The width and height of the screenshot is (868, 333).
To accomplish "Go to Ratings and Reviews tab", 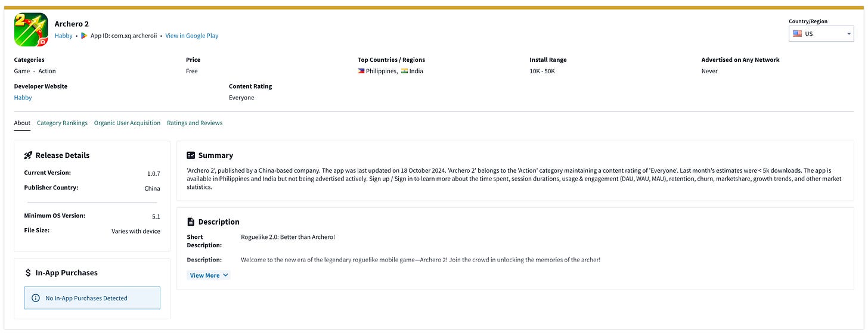I will (x=194, y=123).
